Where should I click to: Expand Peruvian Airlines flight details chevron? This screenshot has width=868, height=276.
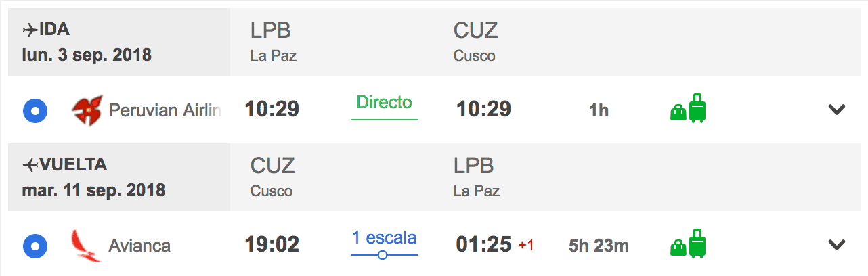pyautogui.click(x=838, y=110)
